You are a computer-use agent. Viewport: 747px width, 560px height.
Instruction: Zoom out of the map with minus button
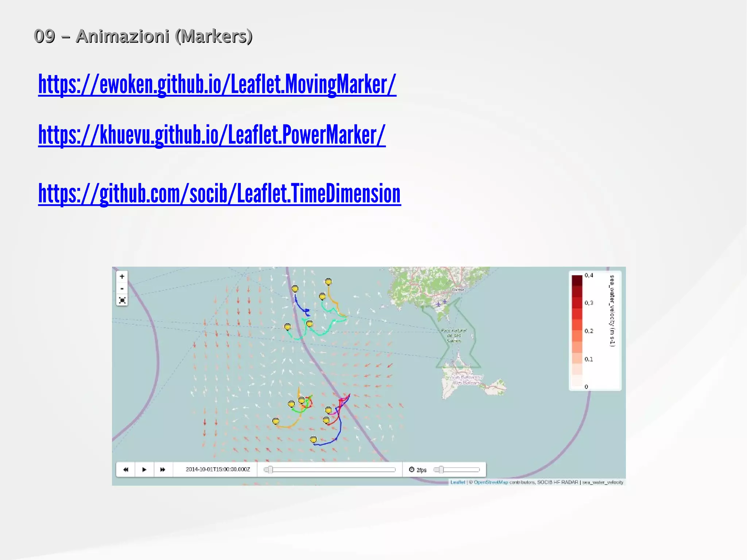(122, 288)
